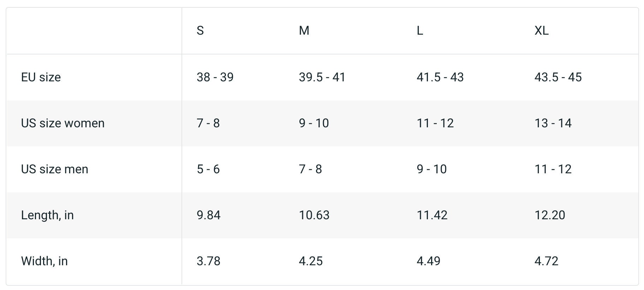Viewport: 644px width, 290px height.
Task: Select the L size column header
Action: (420, 31)
